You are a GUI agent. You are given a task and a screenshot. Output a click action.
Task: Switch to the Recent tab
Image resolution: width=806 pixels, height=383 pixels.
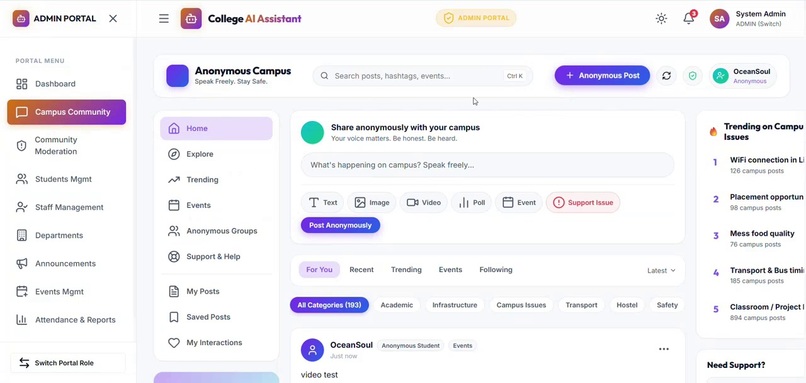click(x=361, y=269)
